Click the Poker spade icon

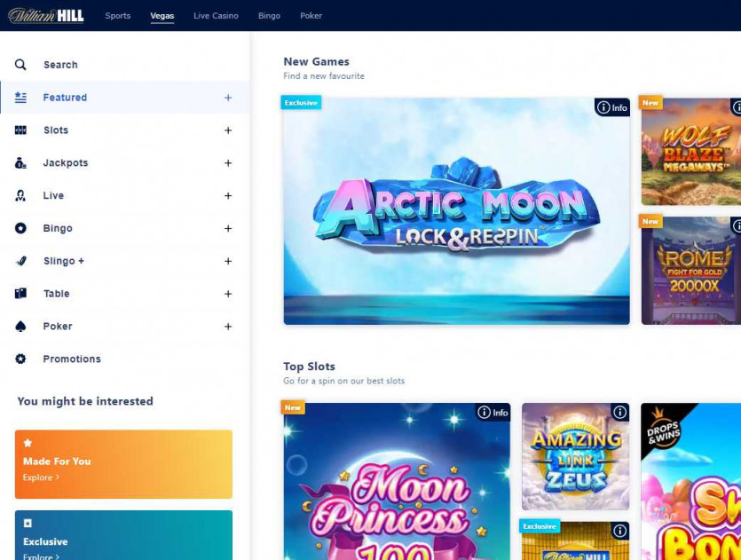[x=20, y=326]
